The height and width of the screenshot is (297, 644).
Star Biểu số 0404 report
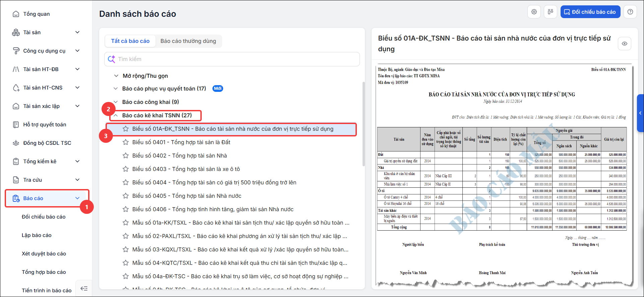126,182
